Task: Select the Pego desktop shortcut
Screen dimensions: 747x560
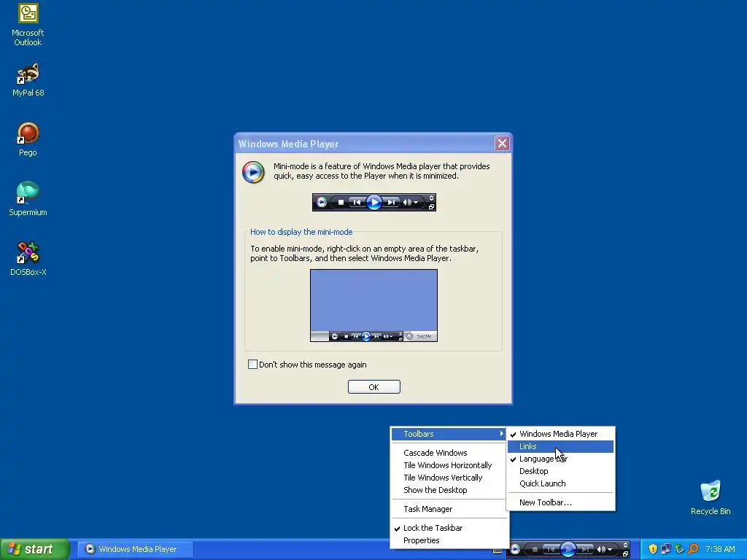Action: [x=28, y=139]
